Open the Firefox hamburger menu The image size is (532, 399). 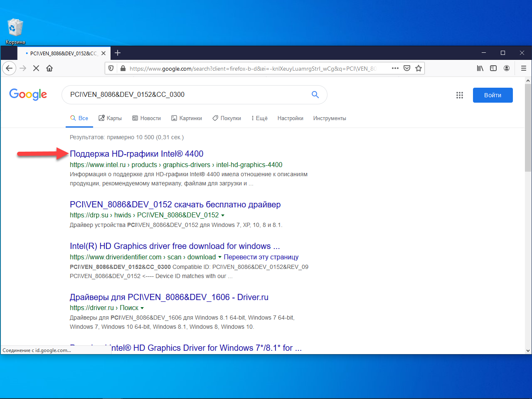tap(524, 68)
